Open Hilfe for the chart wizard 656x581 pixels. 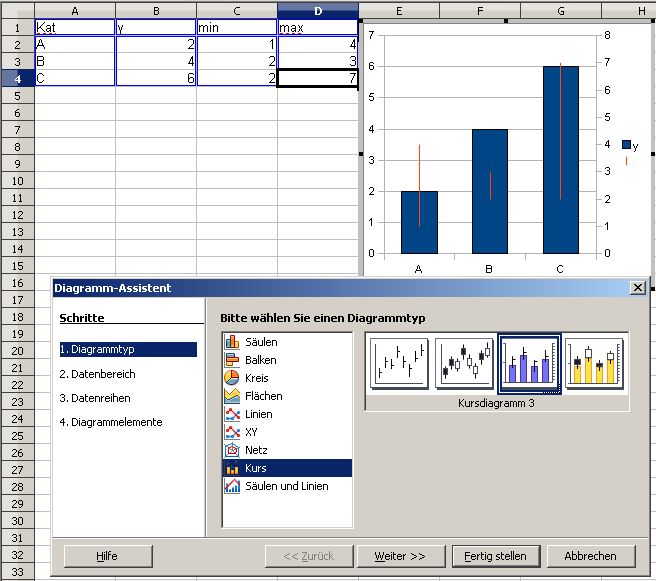pyautogui.click(x=106, y=556)
